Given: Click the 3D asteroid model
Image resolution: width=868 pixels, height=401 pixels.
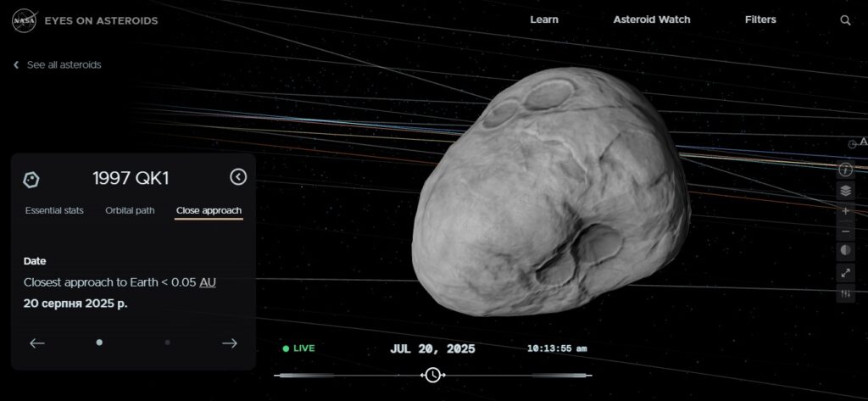Looking at the screenshot, I should [x=551, y=191].
